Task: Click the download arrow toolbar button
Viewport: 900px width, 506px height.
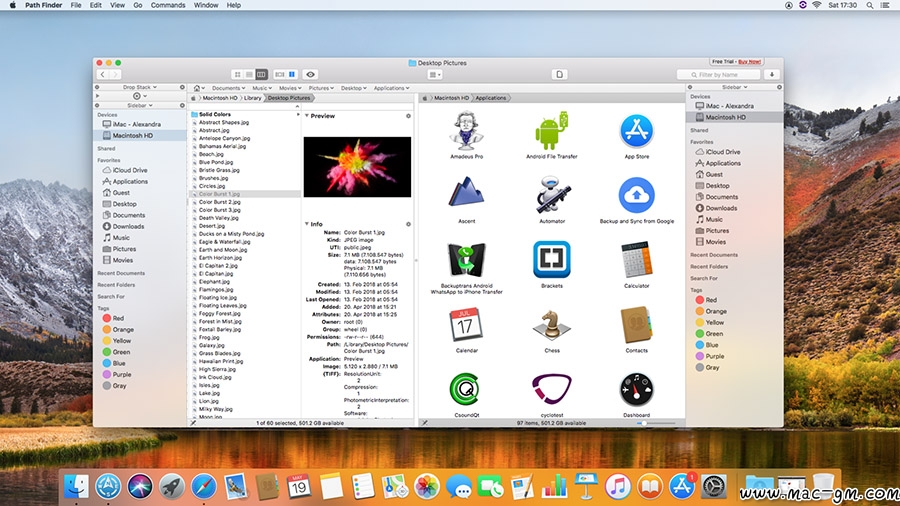Action: [x=772, y=75]
